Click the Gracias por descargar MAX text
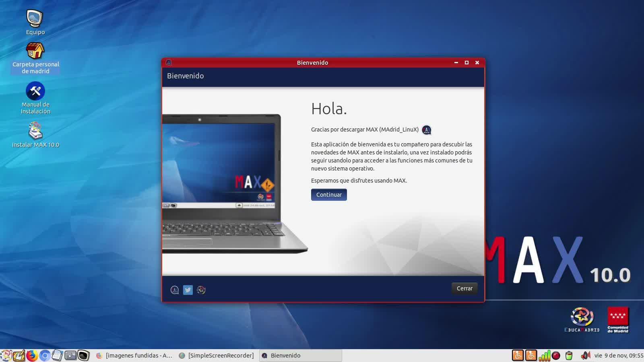 click(x=365, y=130)
